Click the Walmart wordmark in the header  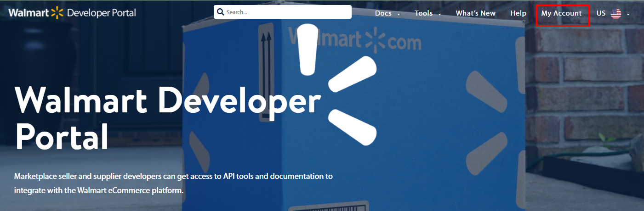[28, 13]
